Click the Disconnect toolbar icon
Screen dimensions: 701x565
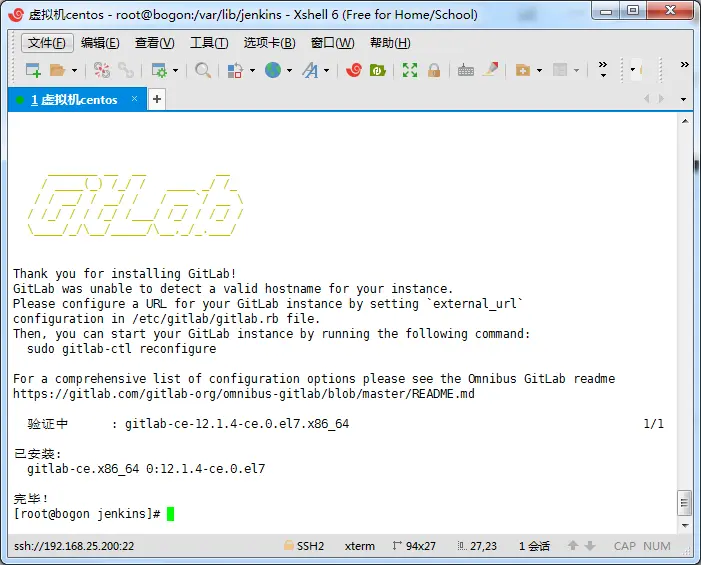tap(102, 70)
